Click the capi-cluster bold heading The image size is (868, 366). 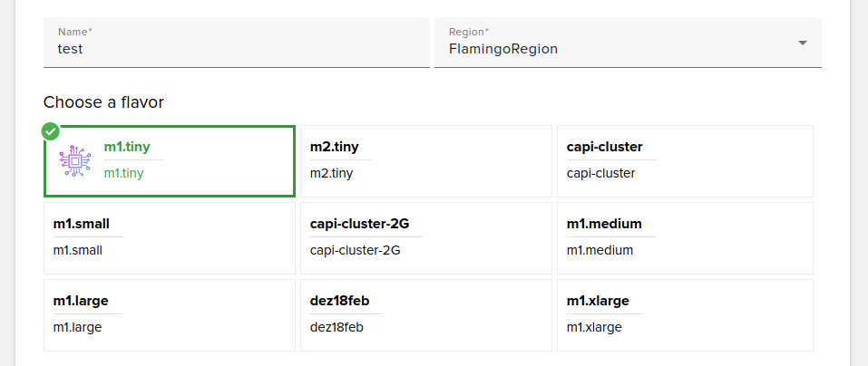604,147
